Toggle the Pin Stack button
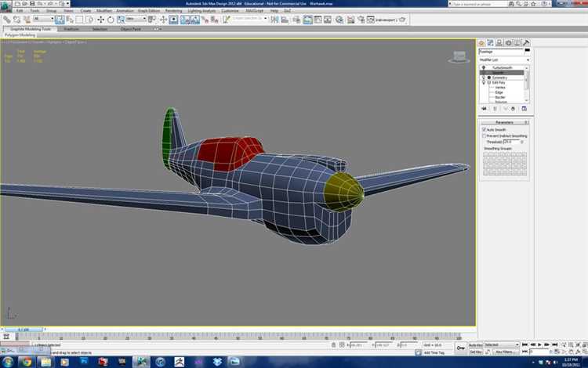 pyautogui.click(x=484, y=109)
